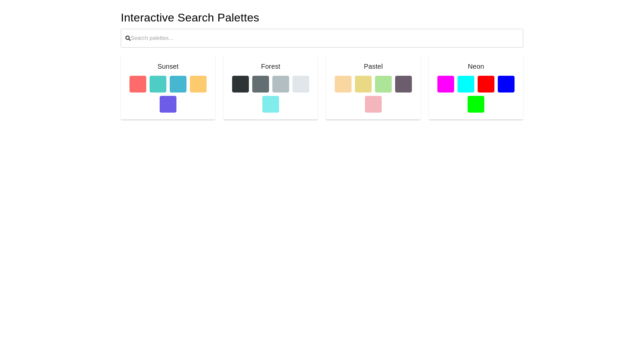The width and height of the screenshot is (644, 362).
Task: Click the Neon palette card title
Action: pyautogui.click(x=476, y=66)
